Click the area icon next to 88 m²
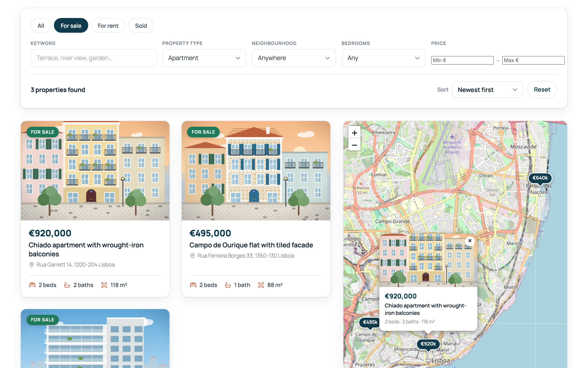Screen dimensions: 588x368 (261, 285)
